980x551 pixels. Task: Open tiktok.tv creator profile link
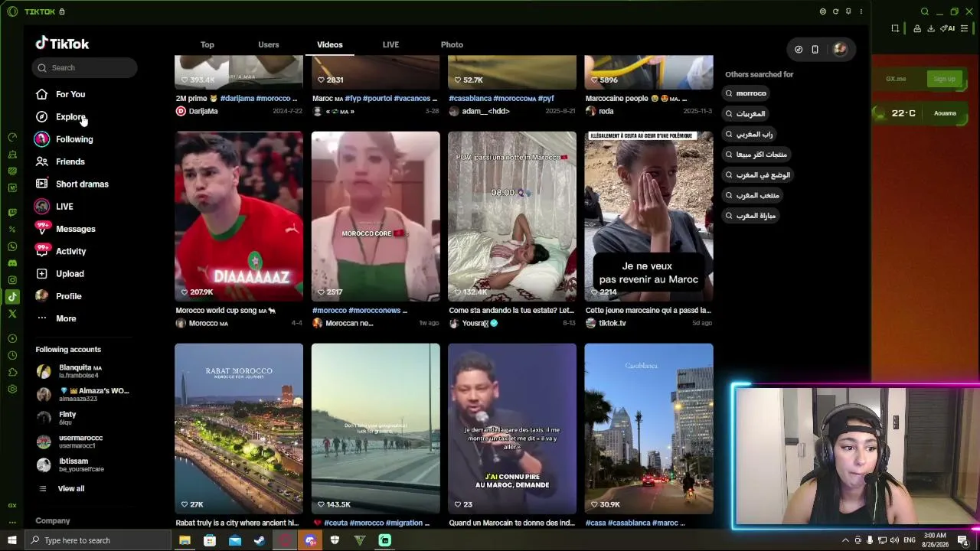(612, 323)
